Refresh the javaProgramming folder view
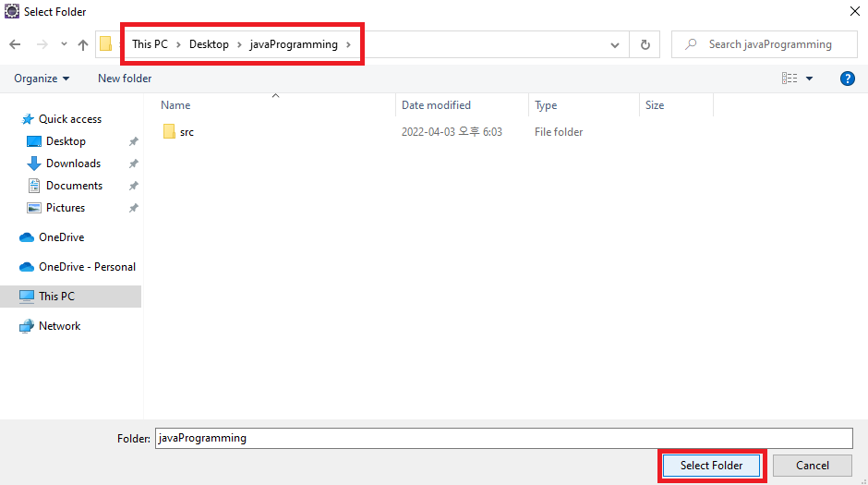This screenshot has width=868, height=485. pyautogui.click(x=645, y=45)
